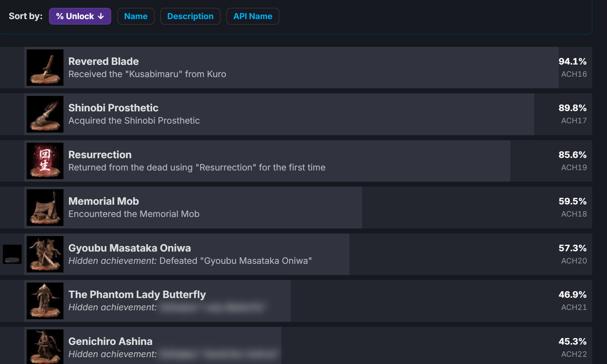Viewport: 607px width, 364px height.
Task: Click the 46.9% unlock percentage
Action: (x=572, y=294)
